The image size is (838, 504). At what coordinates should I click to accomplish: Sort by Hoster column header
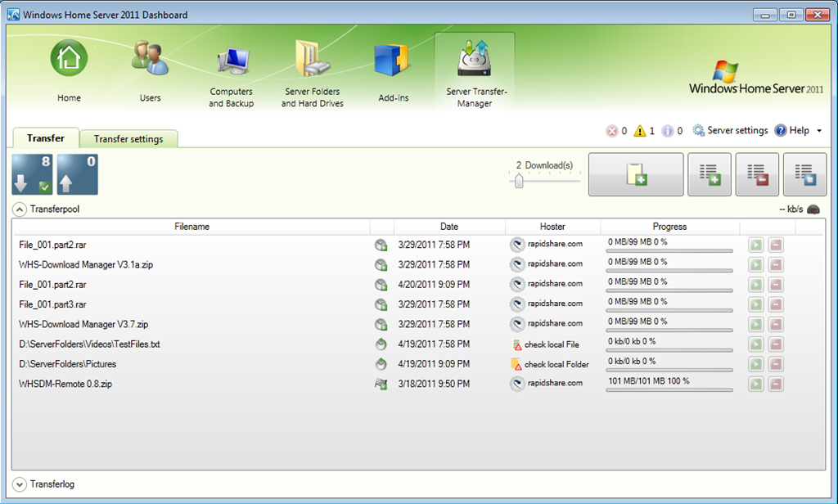[552, 227]
